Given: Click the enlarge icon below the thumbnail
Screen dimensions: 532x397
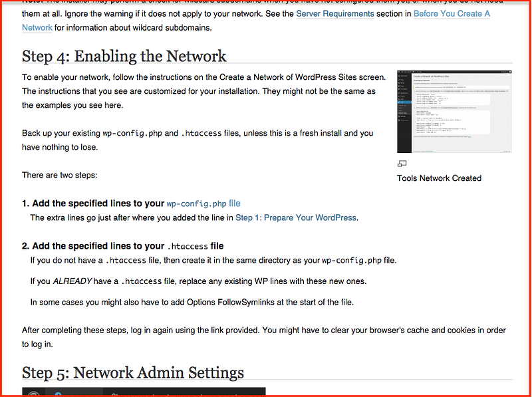Looking at the screenshot, I should (402, 164).
